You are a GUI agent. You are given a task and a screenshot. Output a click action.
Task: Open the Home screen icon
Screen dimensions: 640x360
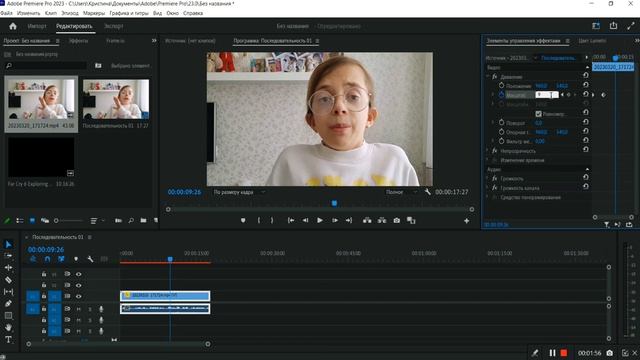point(13,26)
